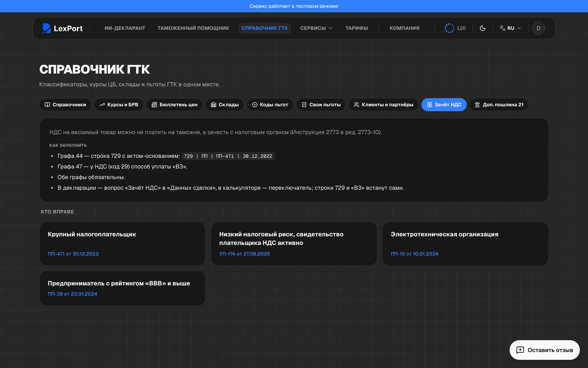Click the feedback speech-bubble plus icon
This screenshot has width=588, height=368.
pos(520,350)
